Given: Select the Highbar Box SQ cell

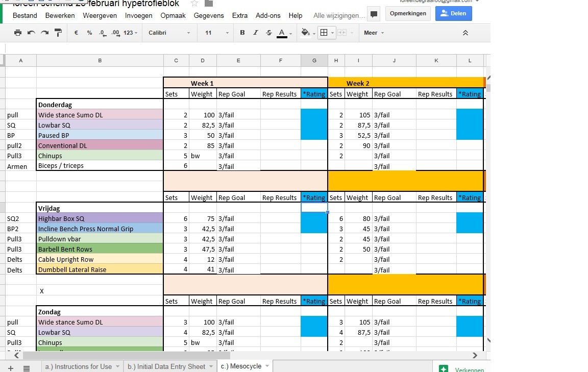Looking at the screenshot, I should 100,218.
